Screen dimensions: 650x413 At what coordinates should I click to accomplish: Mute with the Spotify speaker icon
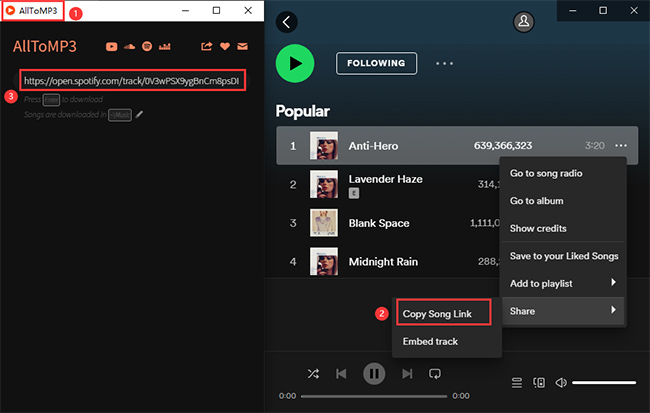pos(561,383)
